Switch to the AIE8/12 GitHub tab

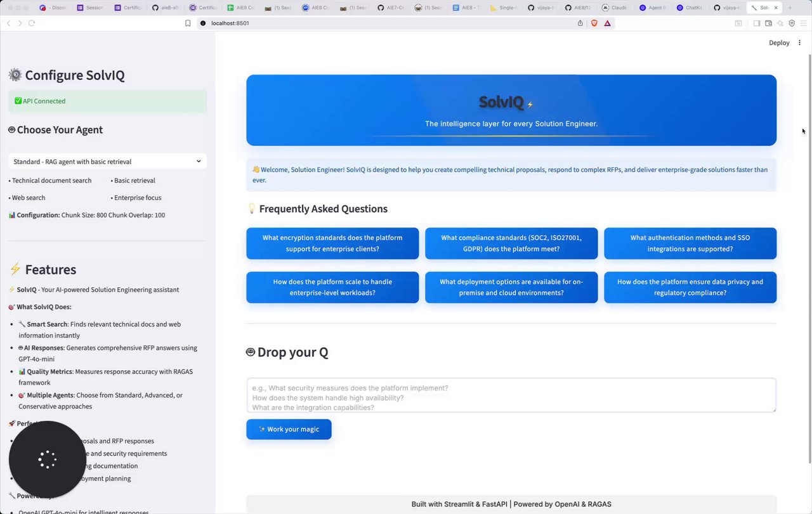click(577, 8)
